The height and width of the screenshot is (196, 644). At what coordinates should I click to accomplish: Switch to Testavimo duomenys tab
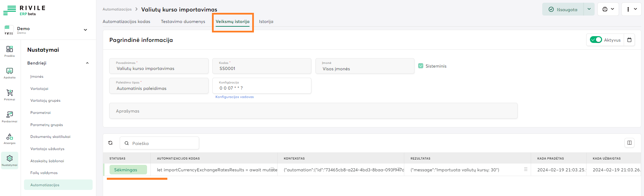(x=183, y=21)
